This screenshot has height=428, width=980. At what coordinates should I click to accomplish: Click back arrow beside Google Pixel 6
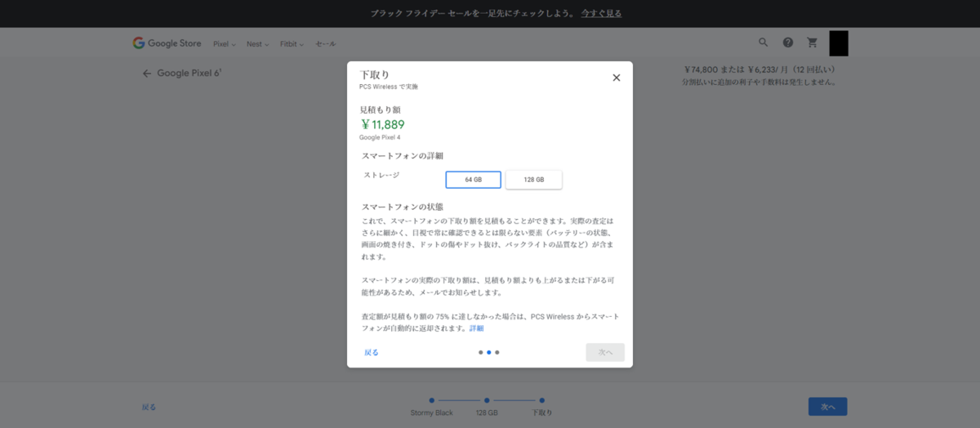click(x=147, y=74)
